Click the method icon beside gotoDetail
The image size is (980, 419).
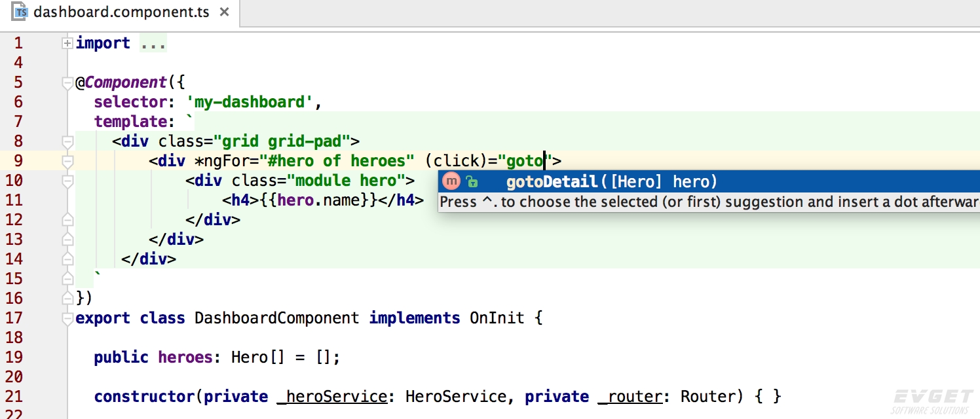[451, 181]
